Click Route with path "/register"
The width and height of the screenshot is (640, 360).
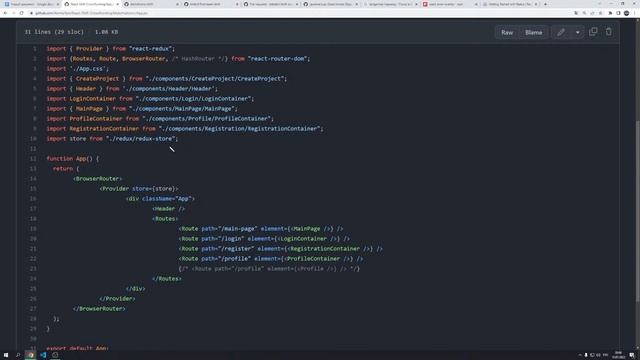pyautogui.click(x=280, y=249)
